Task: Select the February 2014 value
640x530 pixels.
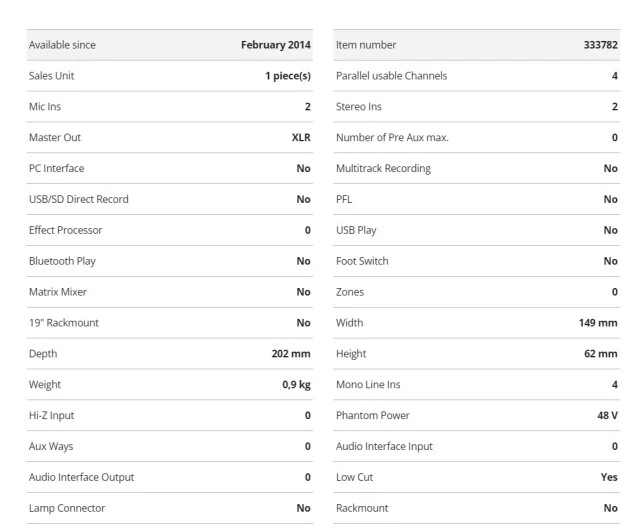Action: [x=276, y=45]
